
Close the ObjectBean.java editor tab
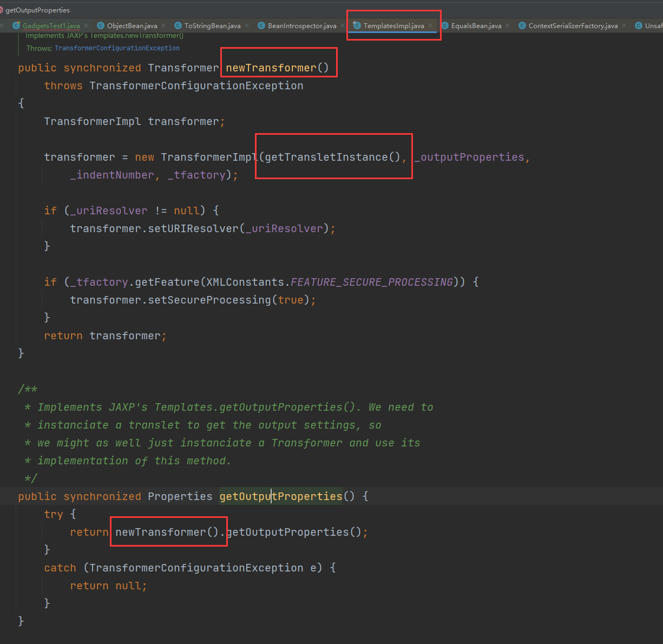[x=163, y=25]
